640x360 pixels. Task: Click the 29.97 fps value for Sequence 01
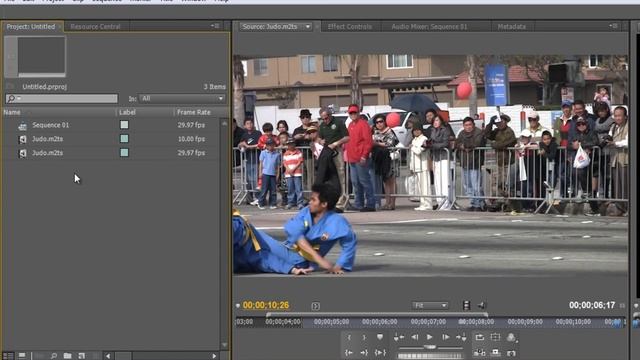point(191,125)
